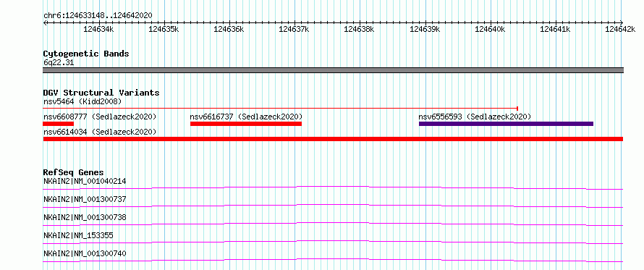Open the nsv6616737 (Sedlazeck2020) variant label

click(246, 117)
